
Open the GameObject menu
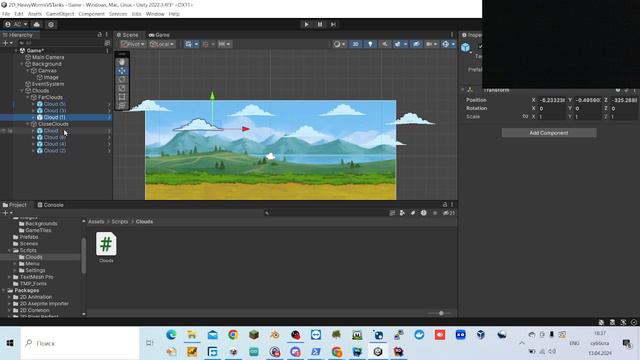60,14
